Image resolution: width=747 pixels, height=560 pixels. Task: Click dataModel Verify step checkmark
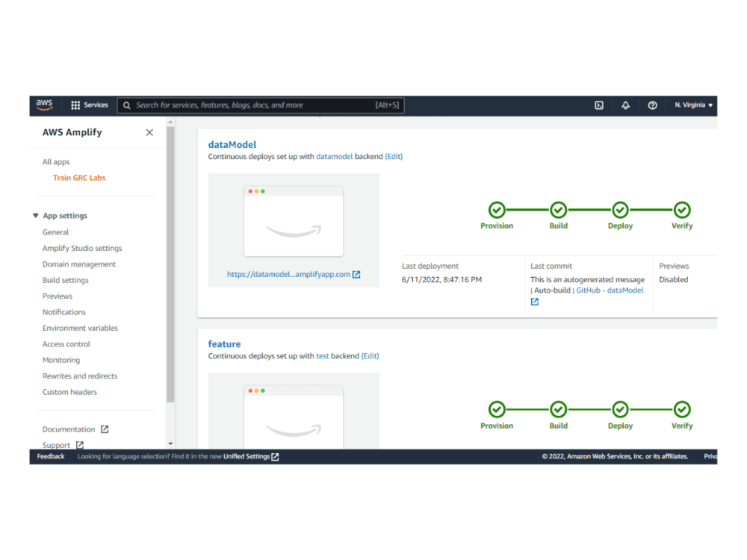click(x=682, y=210)
